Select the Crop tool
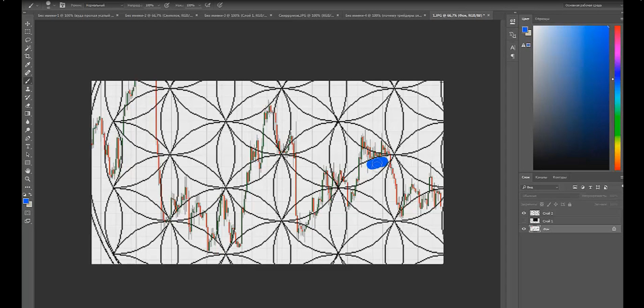644x308 pixels. pos(28,56)
